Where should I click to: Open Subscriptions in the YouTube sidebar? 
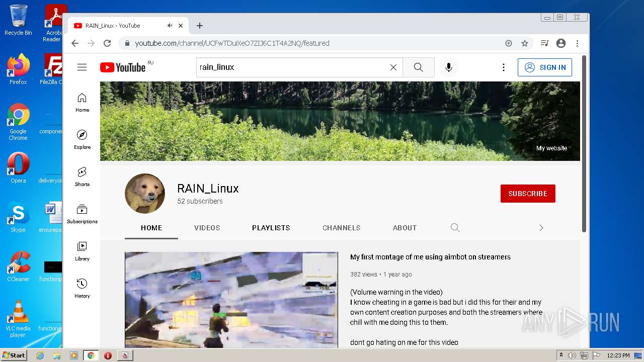[82, 214]
